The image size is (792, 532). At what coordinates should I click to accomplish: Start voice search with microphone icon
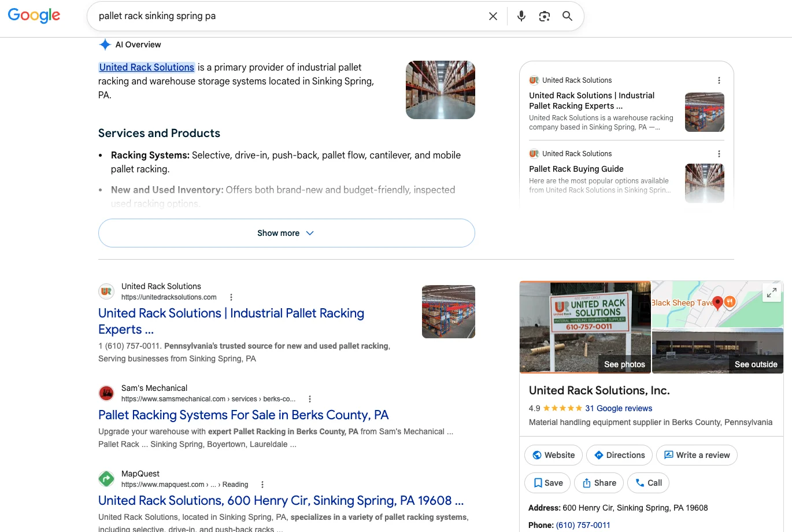pyautogui.click(x=521, y=16)
